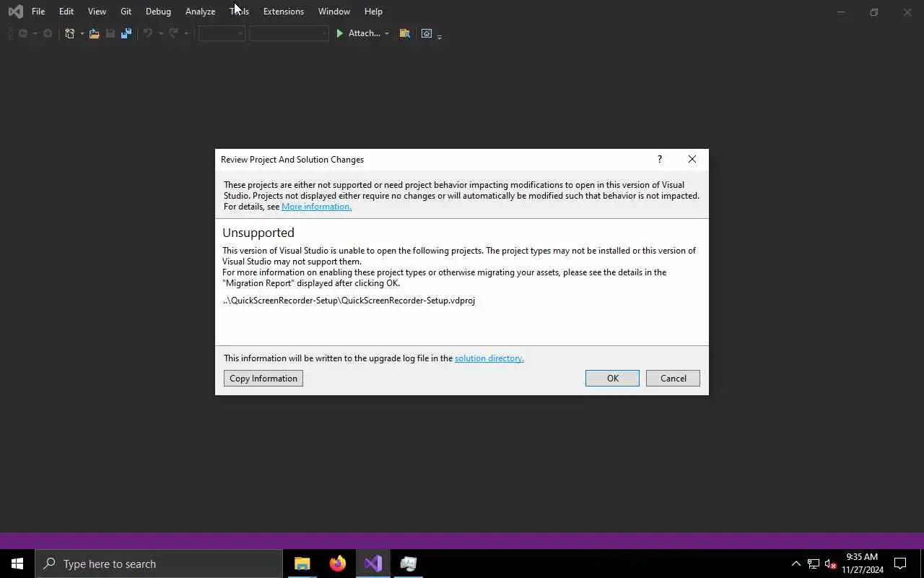Click the Redo toolbar icon
The image size is (924, 578).
click(x=173, y=33)
